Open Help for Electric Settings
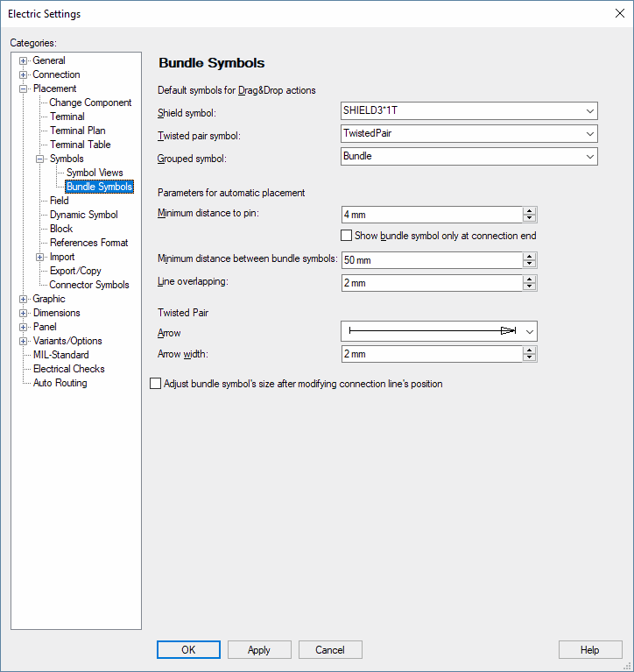This screenshot has height=672, width=634. click(589, 650)
